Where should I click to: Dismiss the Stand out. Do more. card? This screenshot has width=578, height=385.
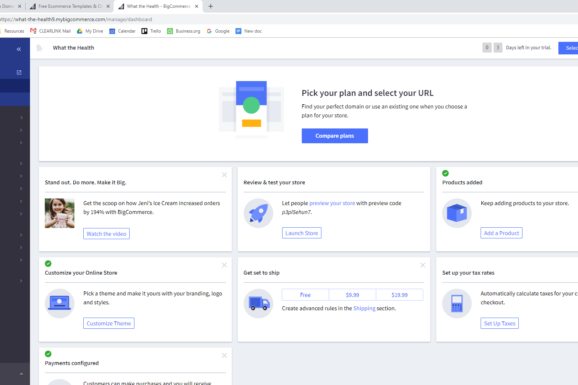224,175
